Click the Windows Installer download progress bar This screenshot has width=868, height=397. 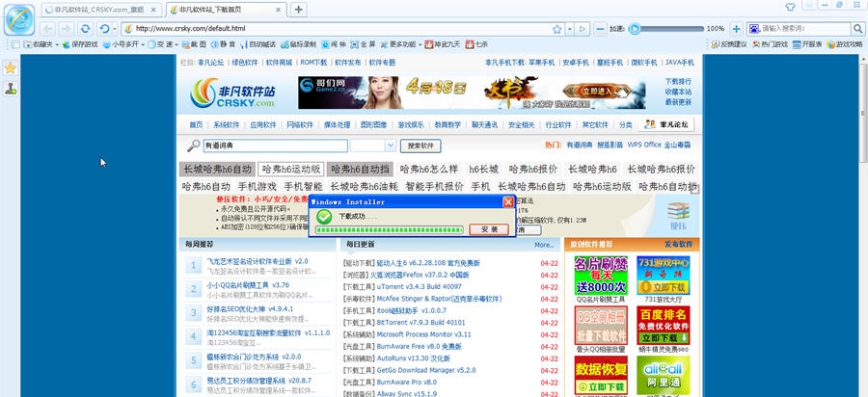click(x=390, y=229)
